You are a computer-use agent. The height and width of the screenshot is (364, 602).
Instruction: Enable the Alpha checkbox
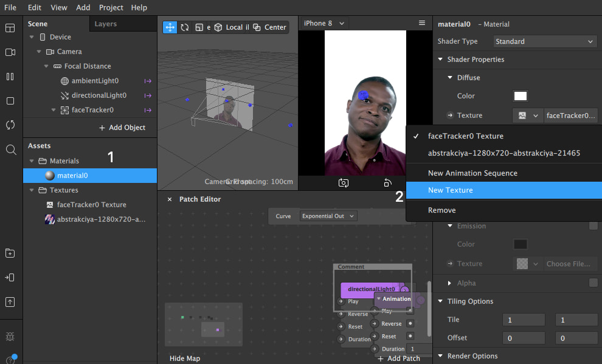point(593,283)
